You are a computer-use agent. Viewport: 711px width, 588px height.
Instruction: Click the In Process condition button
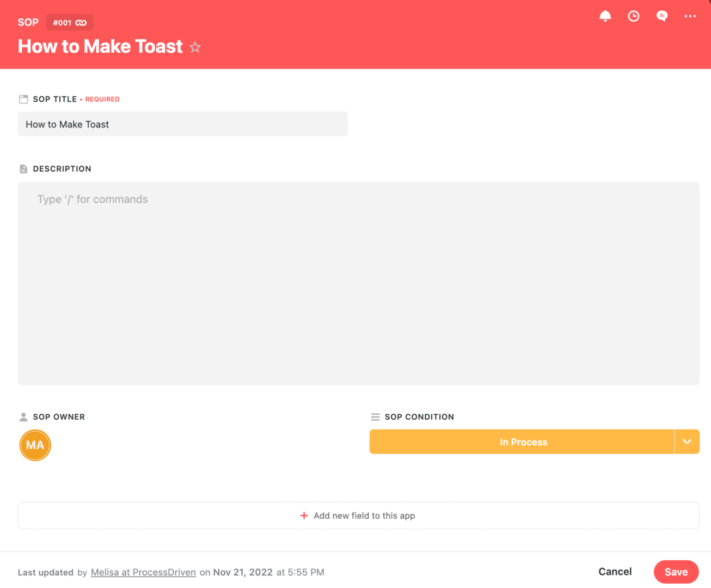point(522,442)
